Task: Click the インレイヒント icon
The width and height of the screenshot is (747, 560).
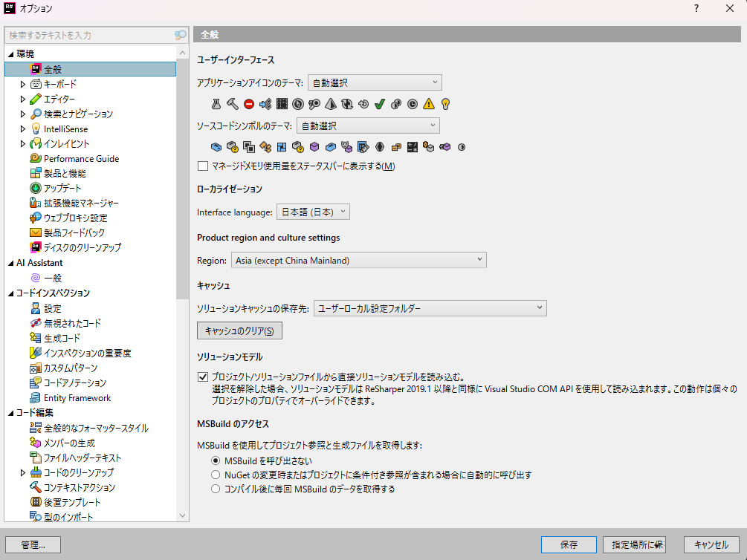Action: [x=36, y=144]
